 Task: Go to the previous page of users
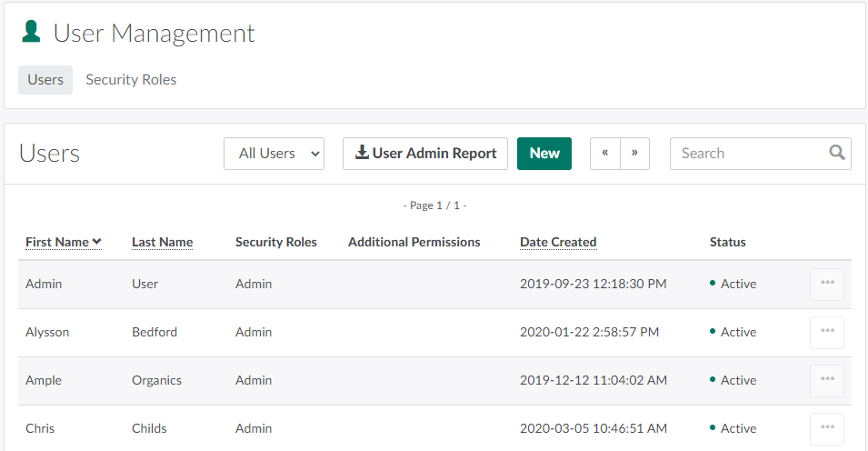pos(605,154)
